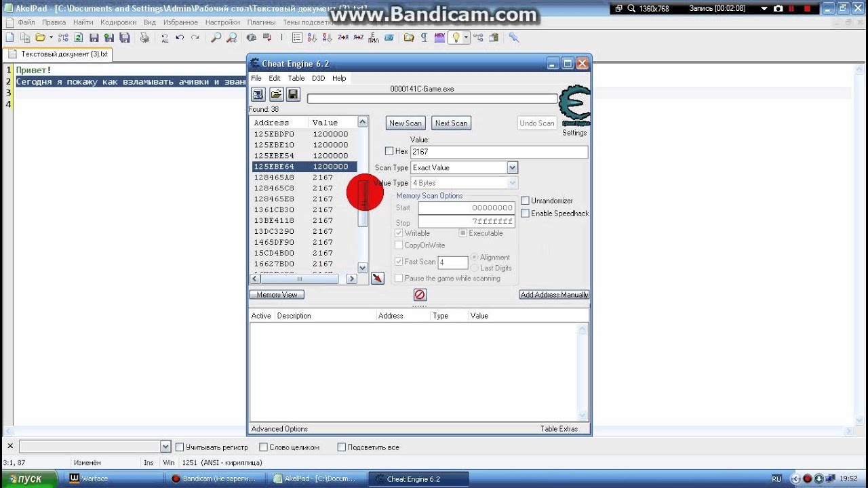Click AkelPad's sort ascending icon
This screenshot has height=488, width=868.
pos(312,37)
